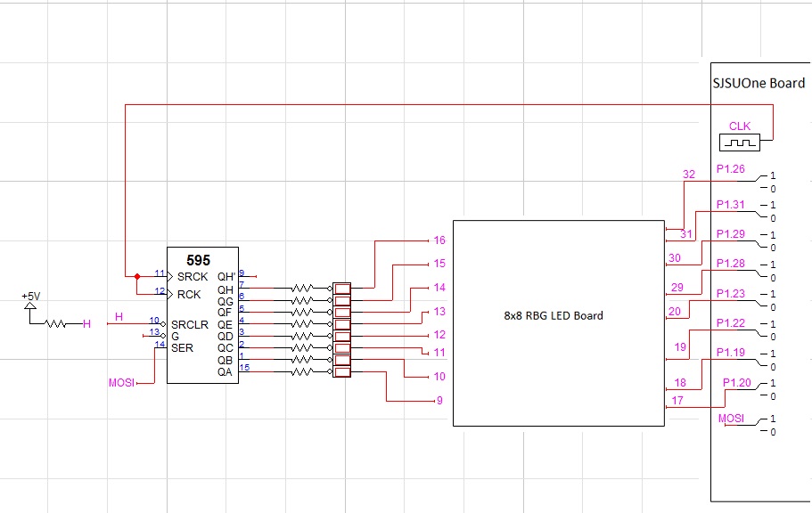Viewport: 812px width, 513px height.
Task: Select the buffer box wired to pin 12
Action: coord(341,336)
